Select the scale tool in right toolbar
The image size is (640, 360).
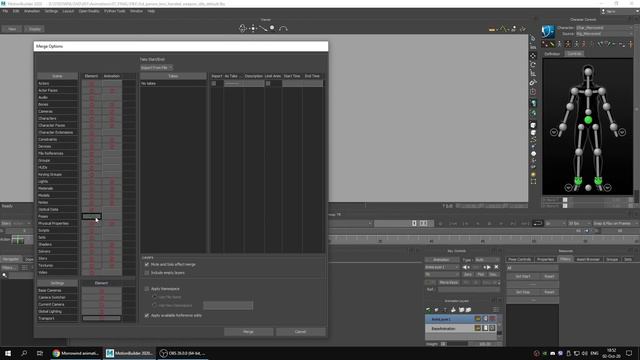[x=533, y=73]
